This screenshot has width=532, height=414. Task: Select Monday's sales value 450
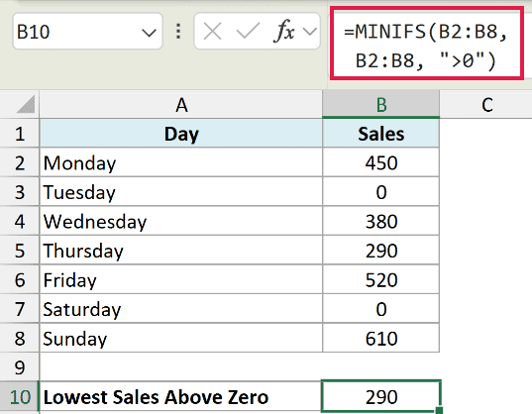380,162
